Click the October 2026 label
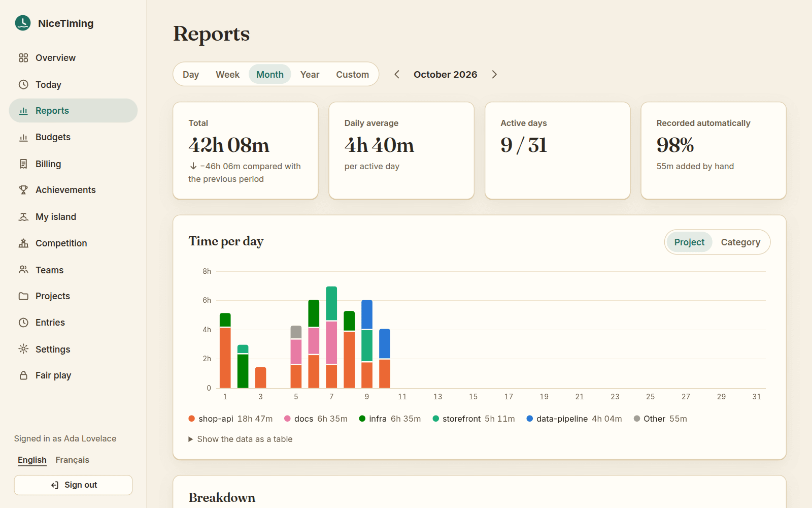Screen dimensions: 812x508 pyautogui.click(x=446, y=74)
